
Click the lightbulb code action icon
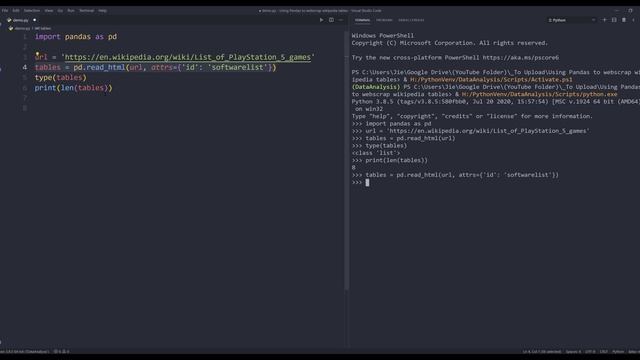(x=37, y=54)
